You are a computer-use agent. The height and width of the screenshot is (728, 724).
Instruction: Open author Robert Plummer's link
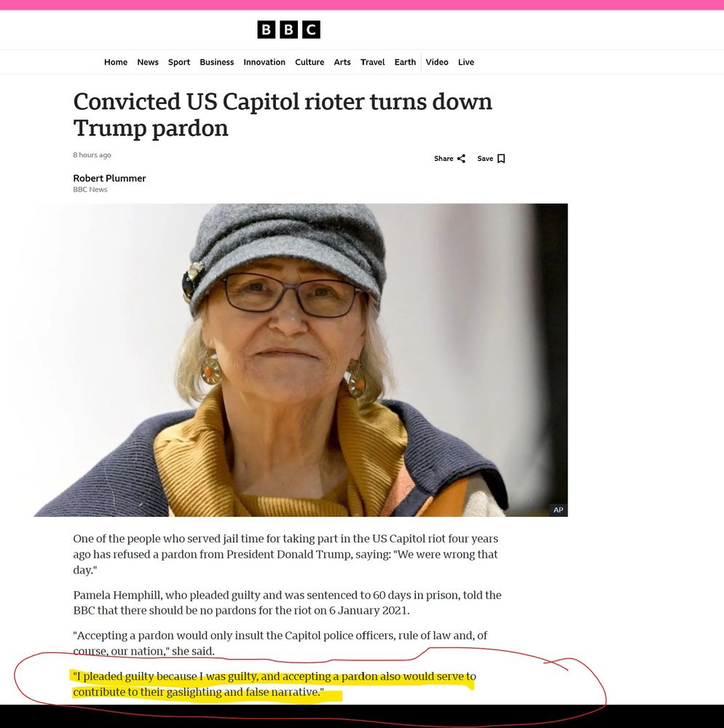(x=109, y=178)
